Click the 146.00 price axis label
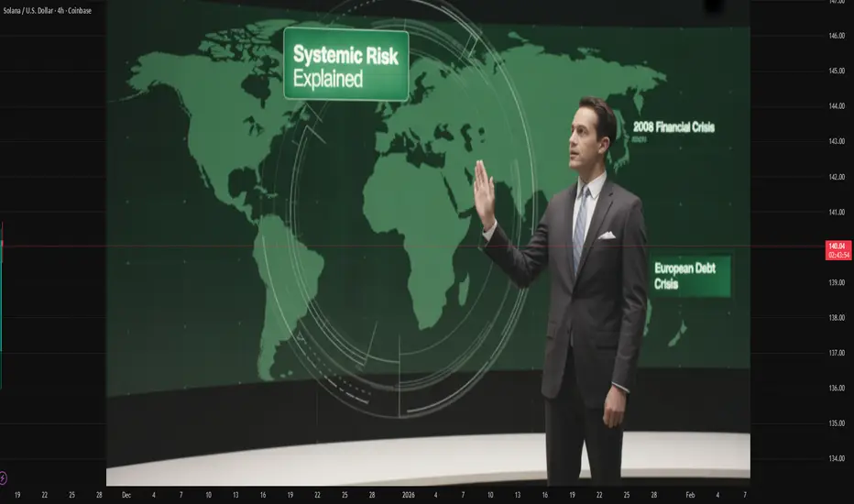This screenshot has width=854, height=504. click(837, 36)
